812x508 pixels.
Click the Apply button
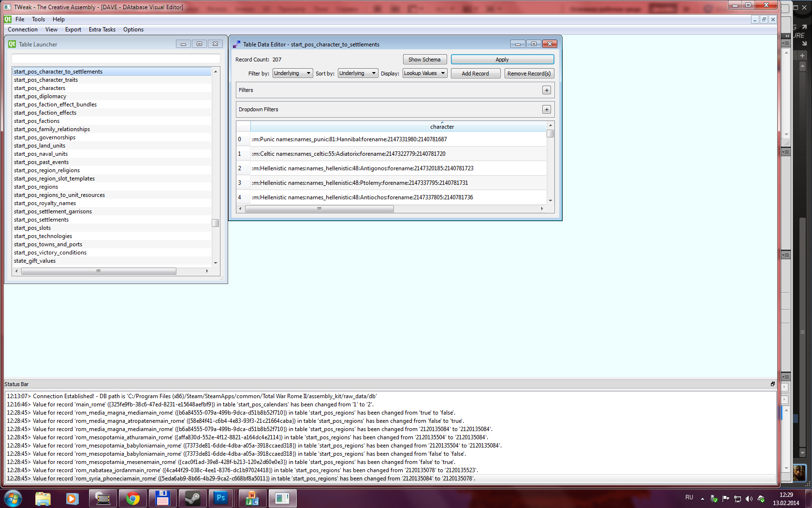coord(502,60)
